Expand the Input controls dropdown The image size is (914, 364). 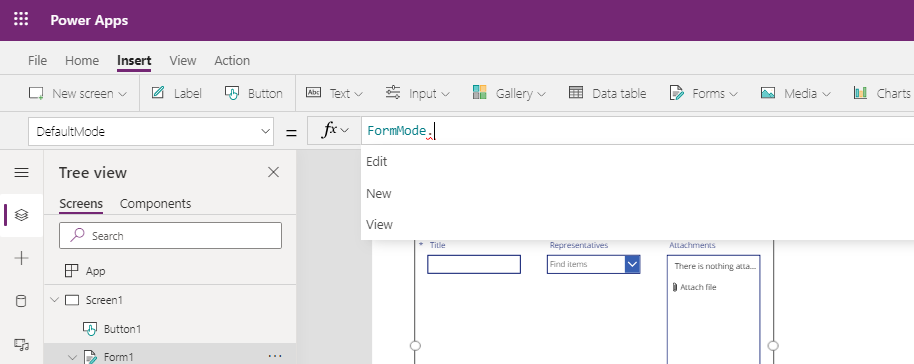click(417, 93)
